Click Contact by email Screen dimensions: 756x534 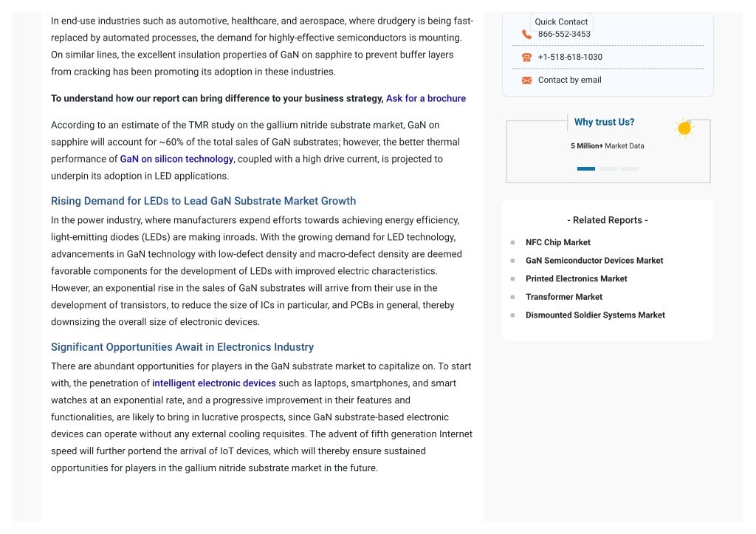pyautogui.click(x=569, y=80)
